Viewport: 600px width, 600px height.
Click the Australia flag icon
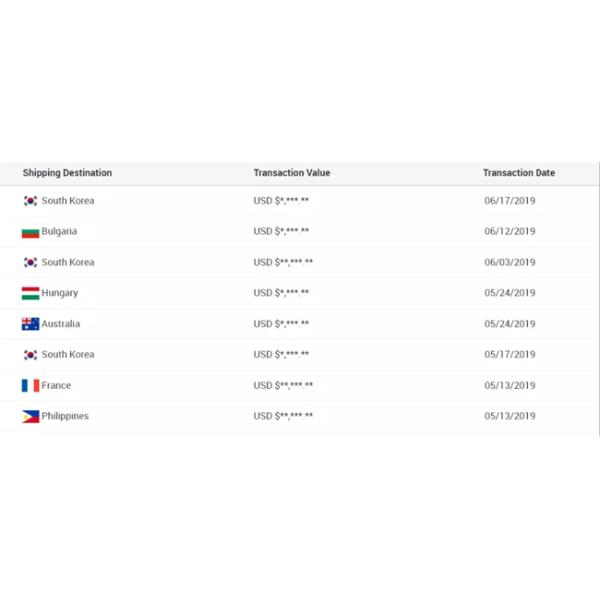click(30, 324)
